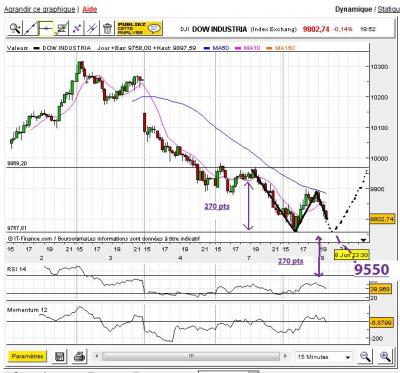Screen dimensions: 400x373
Task: Click the MA10 legend label
Action: click(252, 48)
